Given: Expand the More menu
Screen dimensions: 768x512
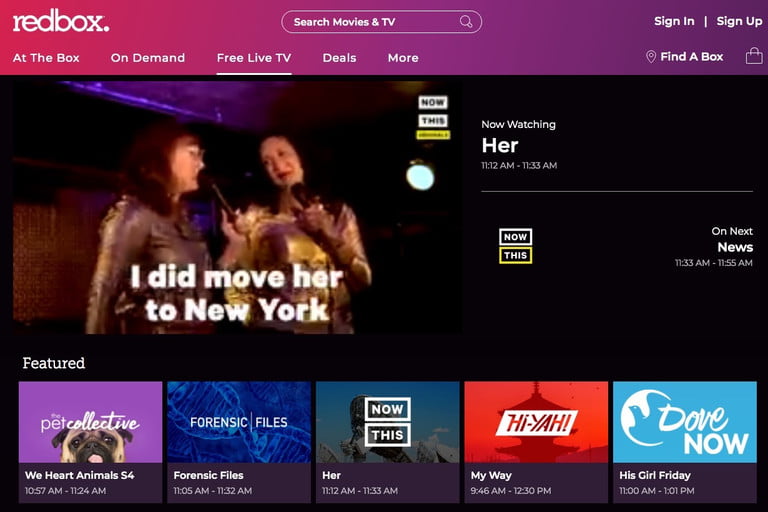Looking at the screenshot, I should coord(403,58).
